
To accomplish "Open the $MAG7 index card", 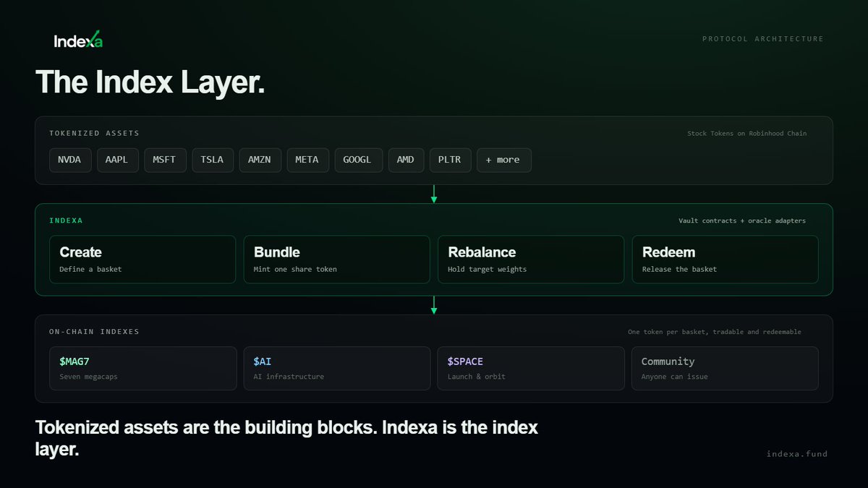I will click(x=142, y=368).
